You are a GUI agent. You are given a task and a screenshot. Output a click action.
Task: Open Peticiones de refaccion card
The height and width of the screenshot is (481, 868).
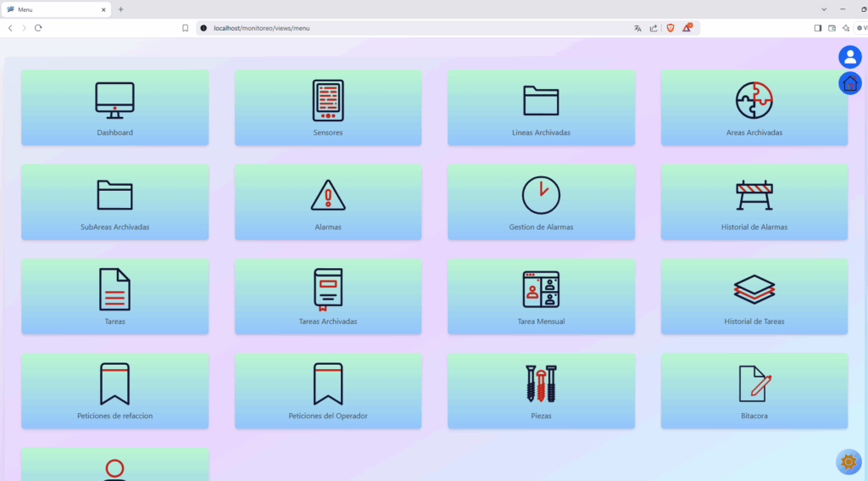coord(114,390)
